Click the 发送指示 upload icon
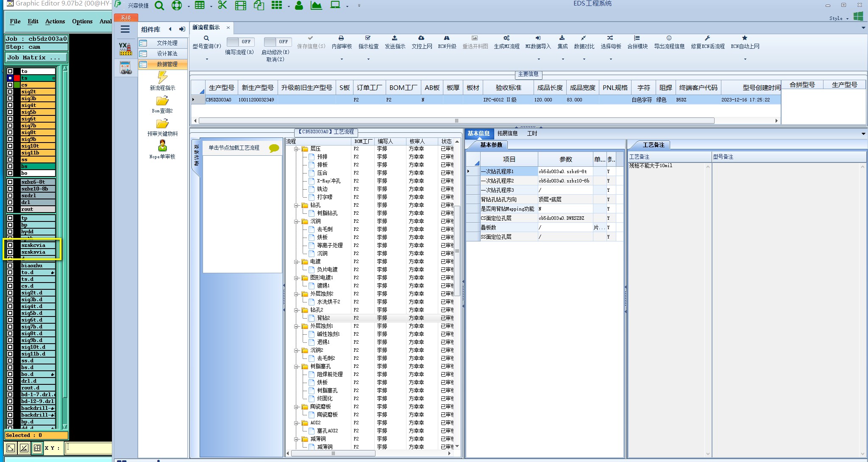 395,38
